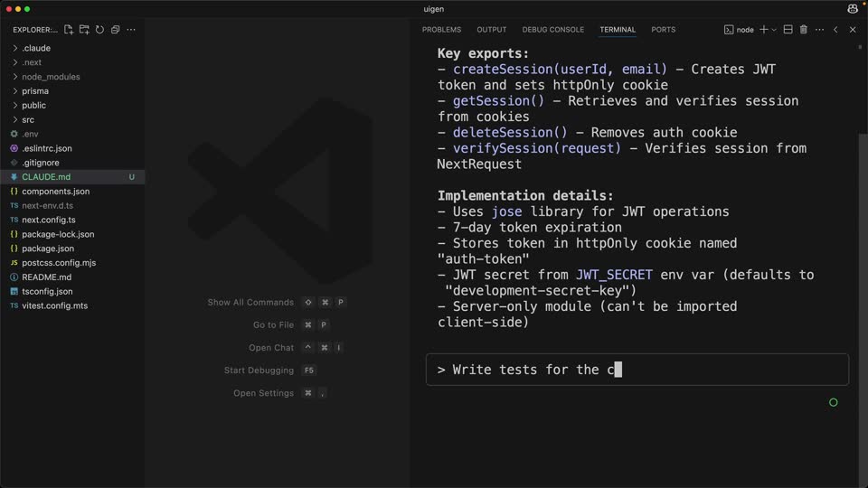
Task: Collapse all folders in Explorer
Action: point(115,30)
